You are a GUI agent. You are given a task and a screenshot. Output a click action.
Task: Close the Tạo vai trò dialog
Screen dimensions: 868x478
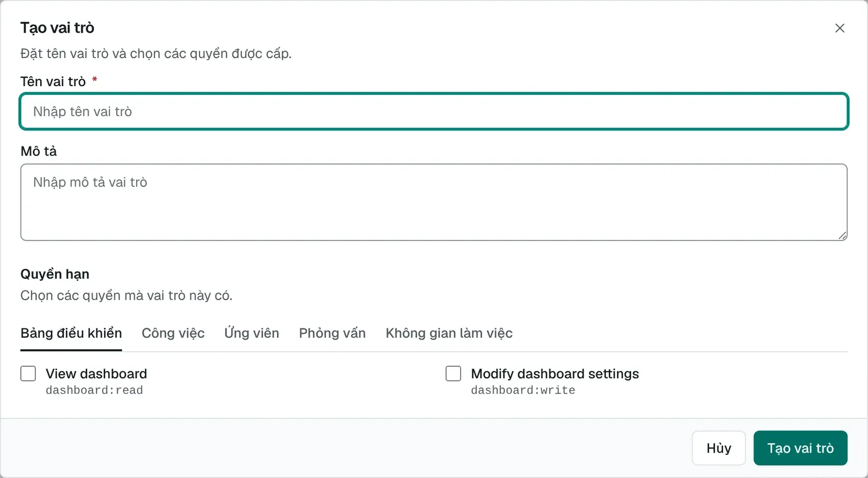click(839, 28)
